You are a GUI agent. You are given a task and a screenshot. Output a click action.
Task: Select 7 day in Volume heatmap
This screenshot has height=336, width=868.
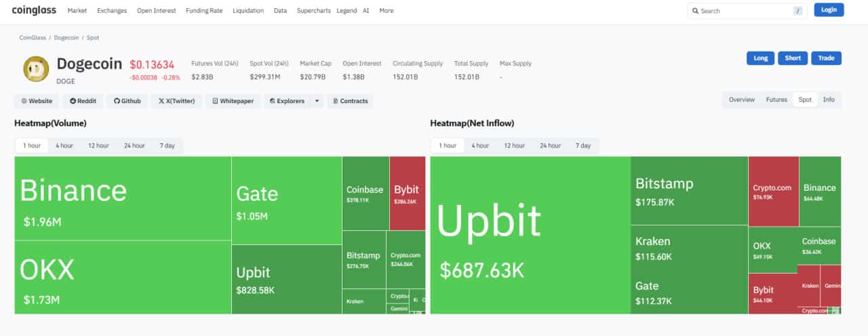167,146
